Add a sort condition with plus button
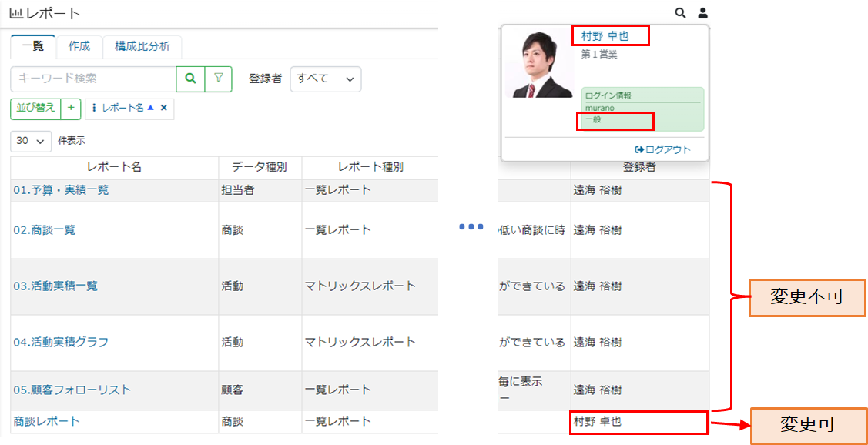 point(70,109)
